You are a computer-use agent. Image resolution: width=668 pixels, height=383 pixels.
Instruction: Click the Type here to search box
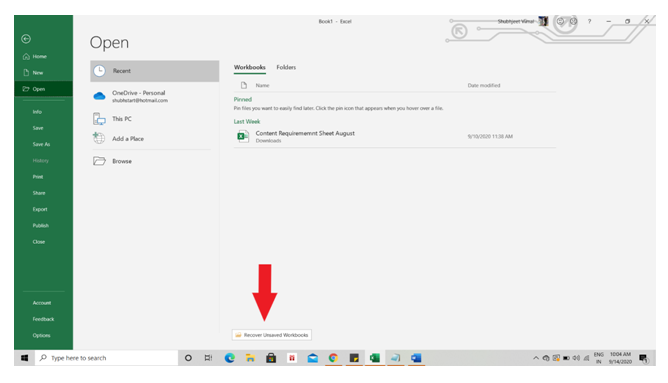click(107, 358)
